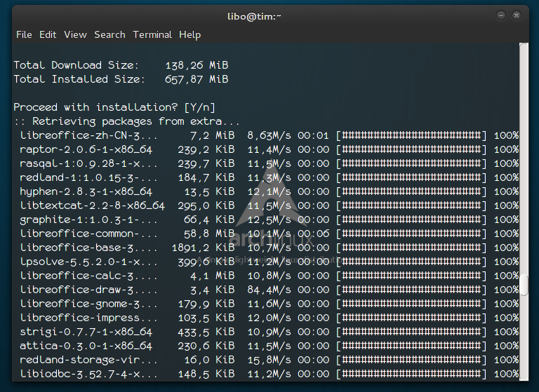
Task: Click the progress bar on the libiodbc row
Action: pyautogui.click(x=411, y=374)
